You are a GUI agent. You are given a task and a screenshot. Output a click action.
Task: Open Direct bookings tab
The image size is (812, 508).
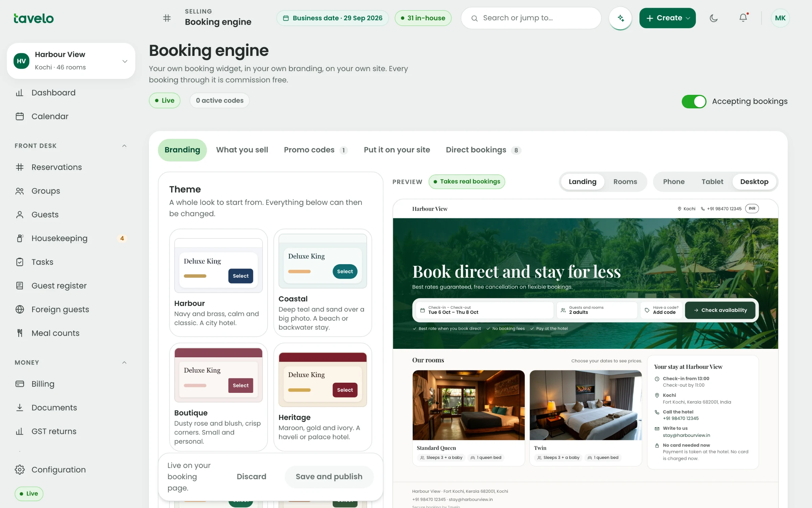pyautogui.click(x=483, y=150)
